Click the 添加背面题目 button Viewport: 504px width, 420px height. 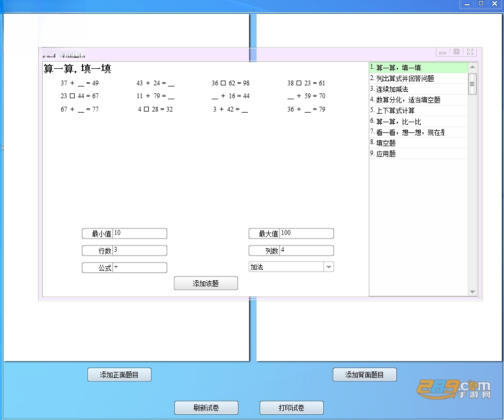[364, 375]
